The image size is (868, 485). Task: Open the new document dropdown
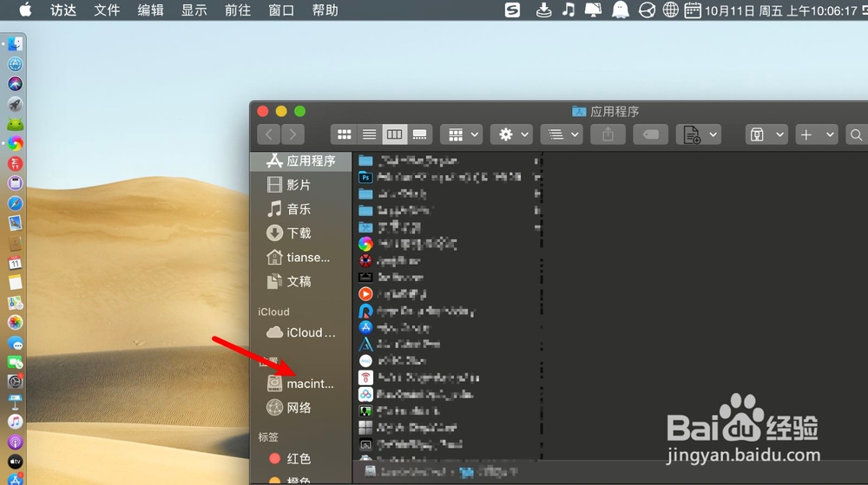pyautogui.click(x=699, y=134)
